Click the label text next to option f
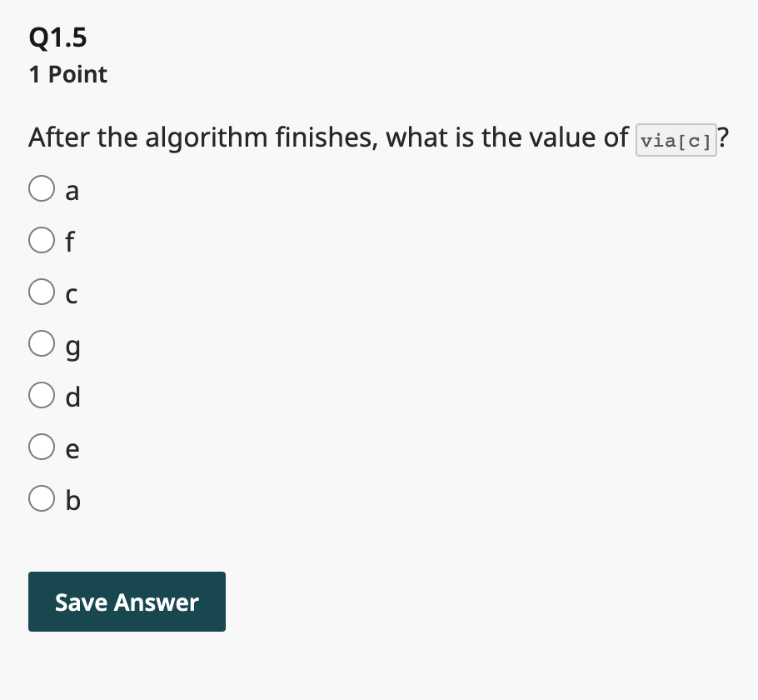Screen dimensions: 758x700 click(x=70, y=242)
